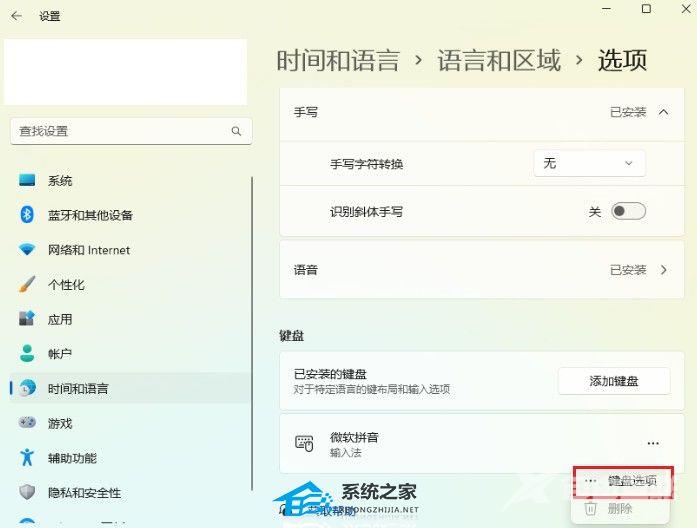Click the dots icon beside 键盘选项
This screenshot has height=528, width=697.
(x=590, y=481)
